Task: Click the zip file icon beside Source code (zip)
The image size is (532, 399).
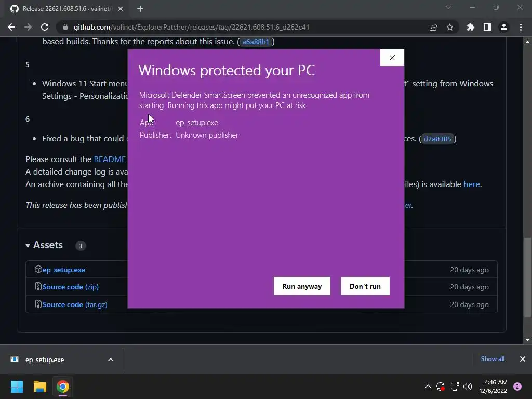Action: [38, 286]
